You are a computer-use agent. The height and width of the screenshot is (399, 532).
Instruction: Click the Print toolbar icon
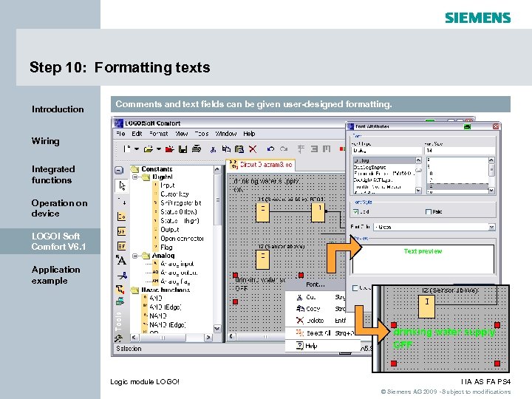[x=197, y=149]
